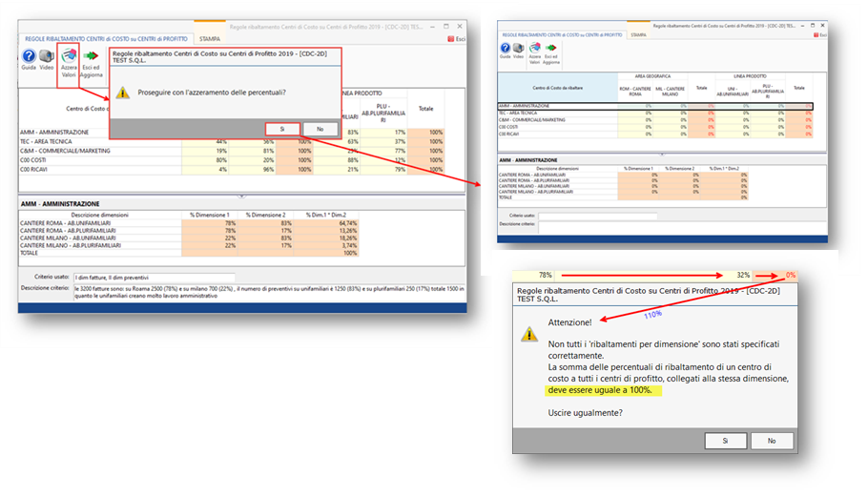Click Descrizione criterio field in left window
Screen dimensions: 868x497
[x=269, y=292]
